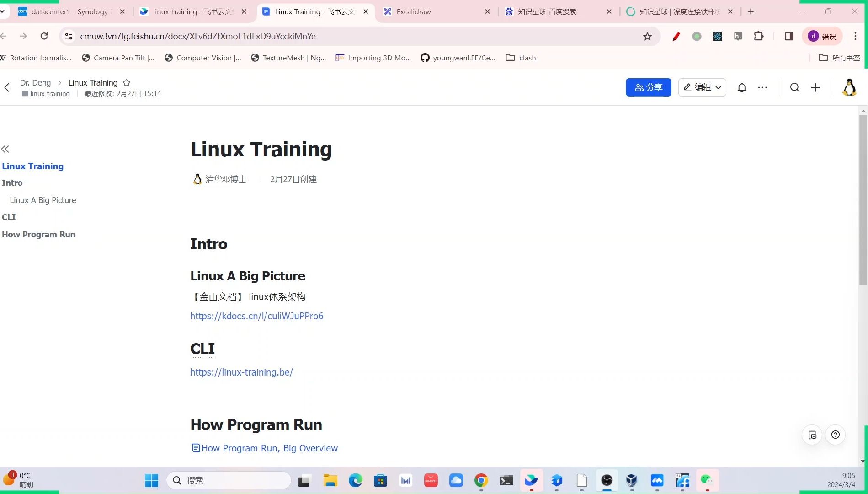
Task: Open the kdocs.cn link in the document
Action: pos(256,316)
